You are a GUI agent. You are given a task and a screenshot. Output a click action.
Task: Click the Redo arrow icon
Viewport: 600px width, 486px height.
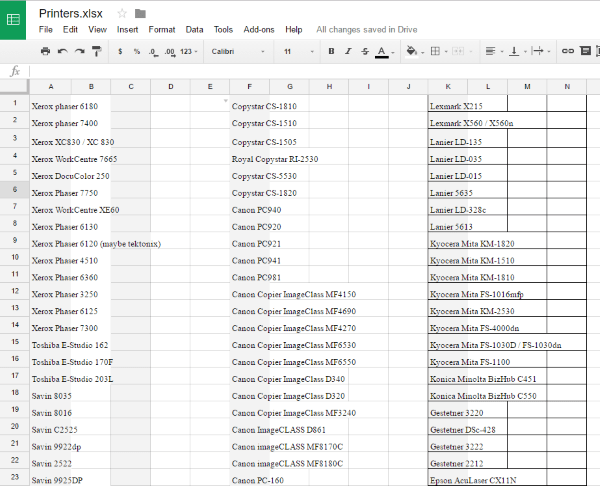(80, 50)
